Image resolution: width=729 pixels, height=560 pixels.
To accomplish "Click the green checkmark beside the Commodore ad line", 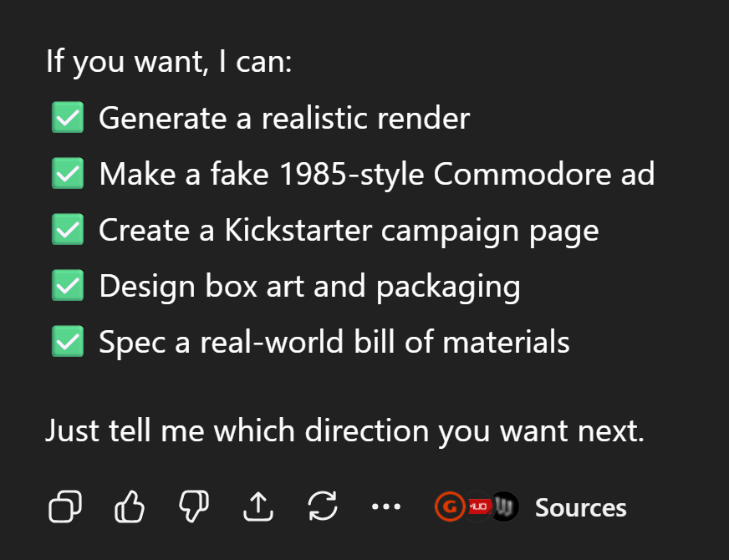I will 67,174.
